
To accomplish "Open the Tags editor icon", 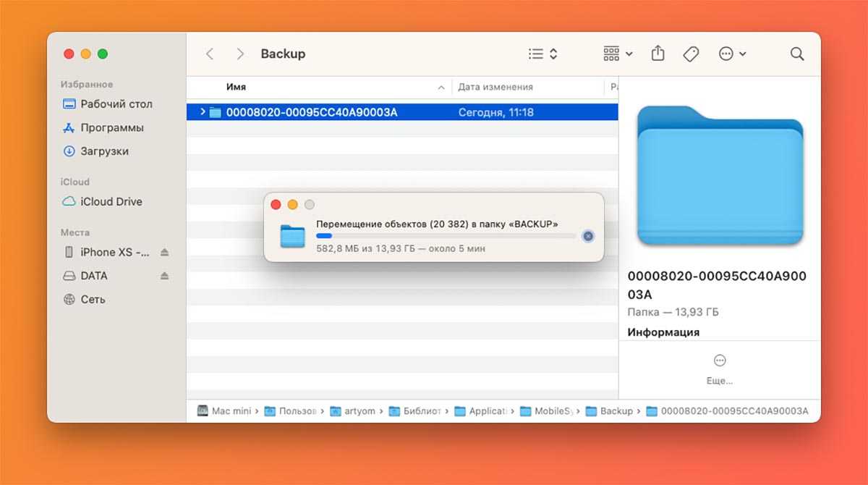I will (x=691, y=54).
